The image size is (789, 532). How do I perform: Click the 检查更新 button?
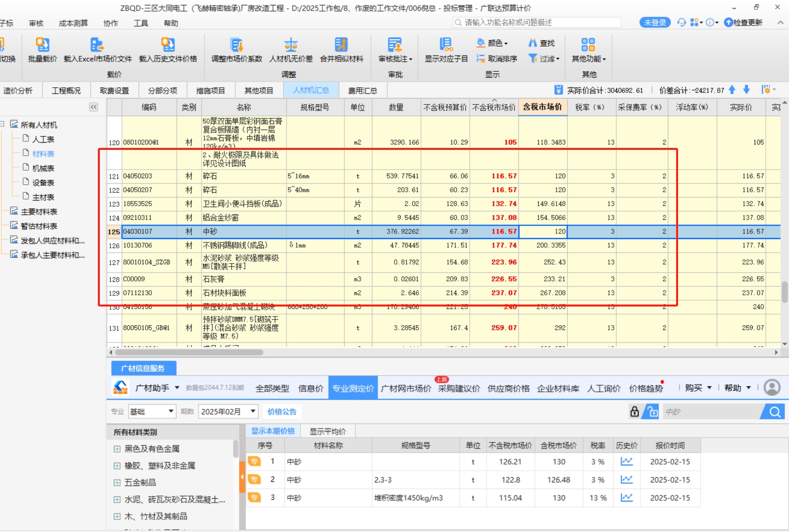[x=743, y=22]
